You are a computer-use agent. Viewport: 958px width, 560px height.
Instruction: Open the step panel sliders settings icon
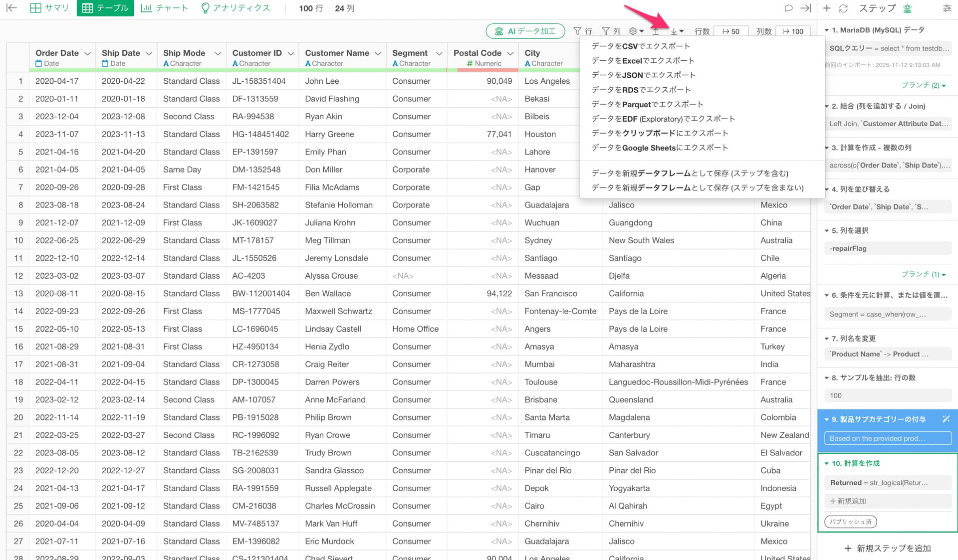point(947,8)
